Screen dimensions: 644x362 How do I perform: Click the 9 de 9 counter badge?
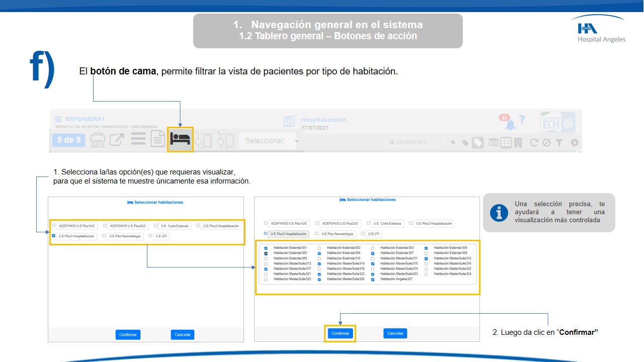pyautogui.click(x=68, y=140)
